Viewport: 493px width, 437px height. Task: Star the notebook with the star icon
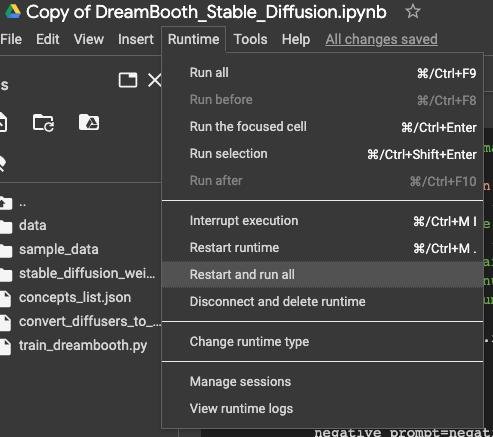tap(413, 11)
